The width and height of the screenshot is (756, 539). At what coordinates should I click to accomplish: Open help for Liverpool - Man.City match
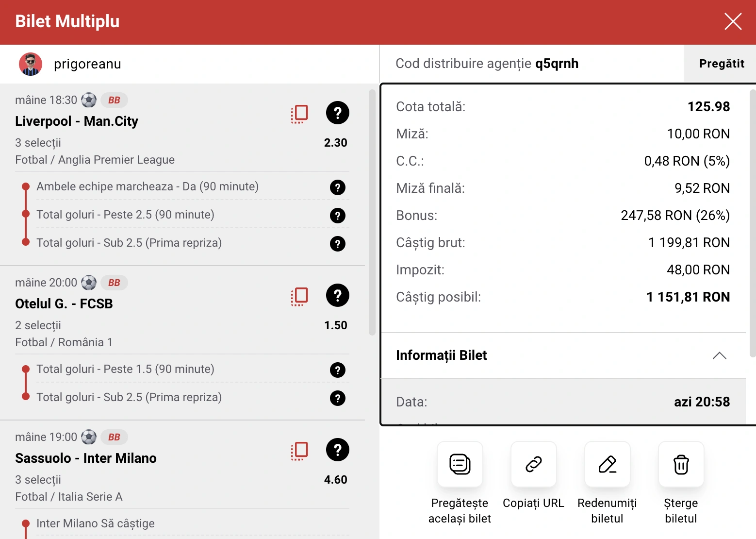(x=338, y=113)
